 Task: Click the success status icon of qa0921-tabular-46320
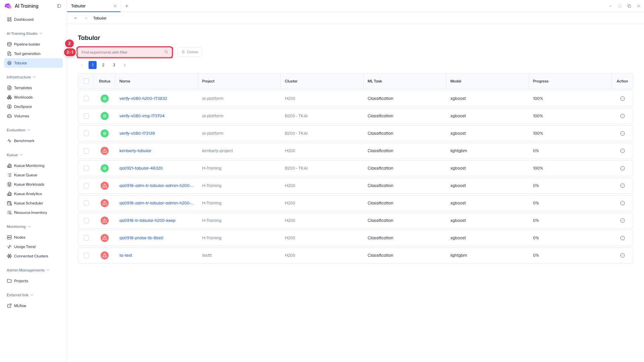[105, 168]
